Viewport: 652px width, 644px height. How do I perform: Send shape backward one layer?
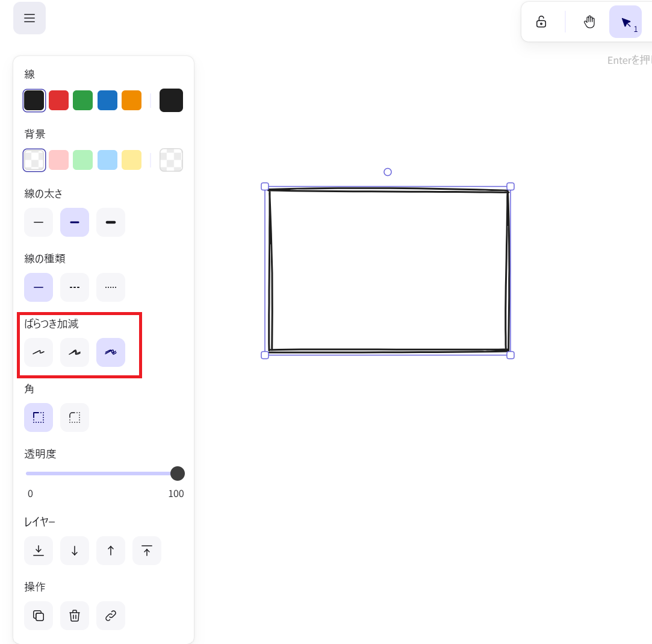[x=75, y=551]
